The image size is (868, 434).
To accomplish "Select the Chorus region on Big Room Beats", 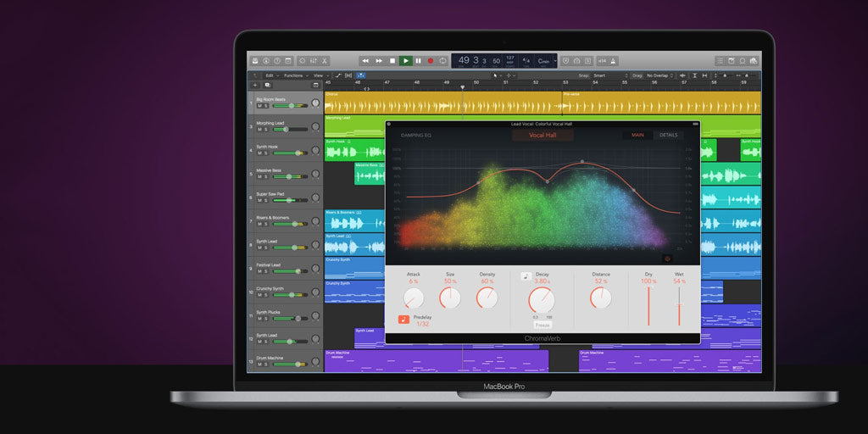I will coord(442,103).
